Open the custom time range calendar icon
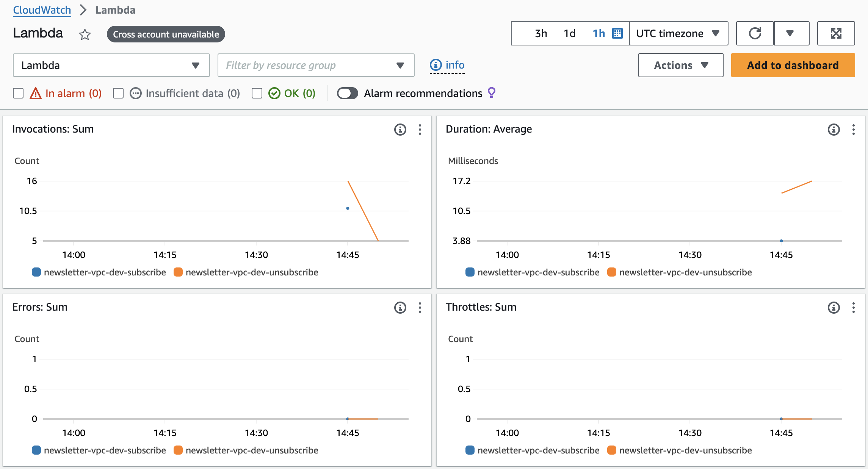The image size is (868, 469). click(617, 33)
